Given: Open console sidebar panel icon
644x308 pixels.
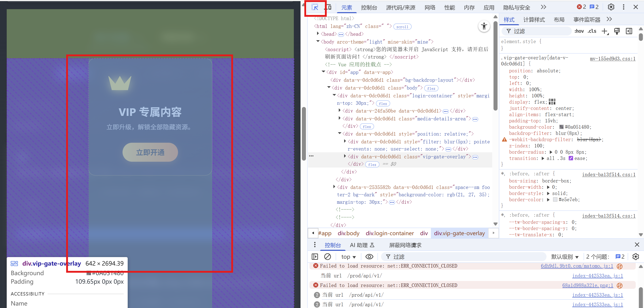Looking at the screenshot, I should click(315, 257).
